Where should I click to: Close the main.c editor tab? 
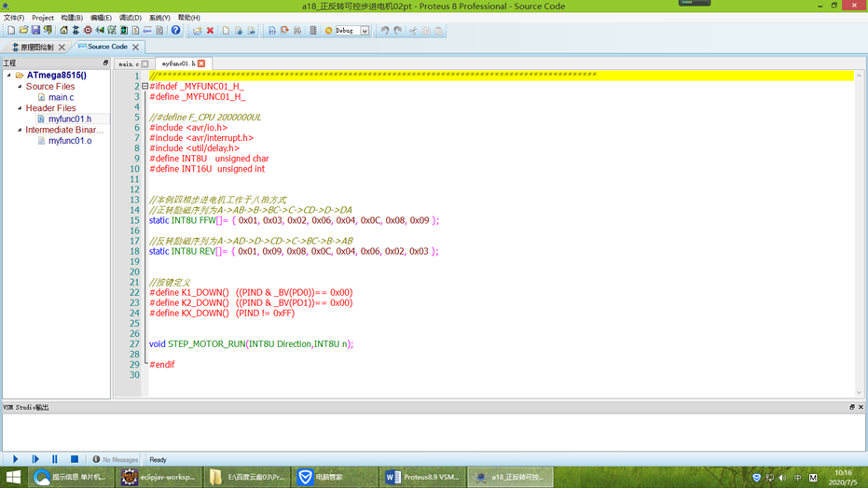point(145,63)
